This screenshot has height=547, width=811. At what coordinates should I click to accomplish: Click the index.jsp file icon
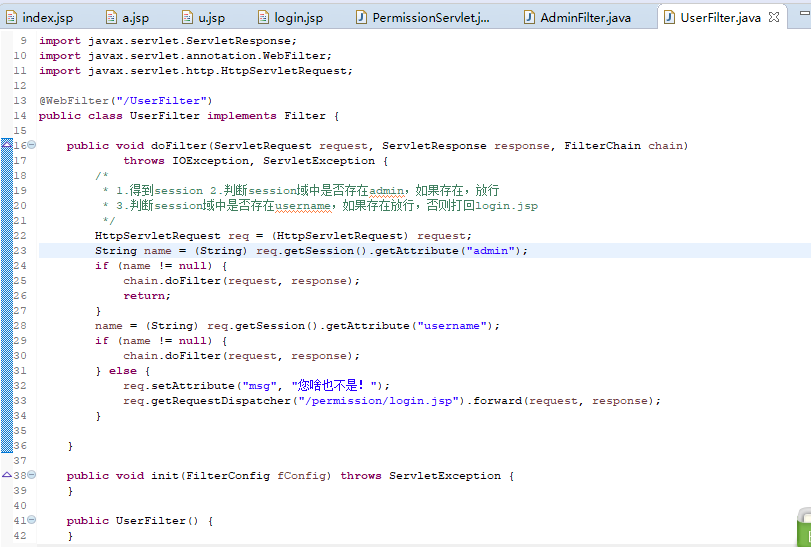click(x=11, y=17)
